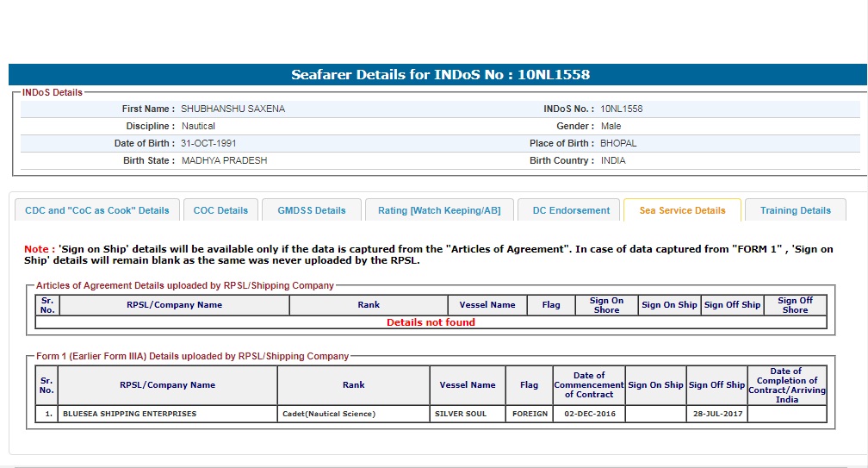Click the name SHUBHANSHU SAXENA

pos(232,109)
